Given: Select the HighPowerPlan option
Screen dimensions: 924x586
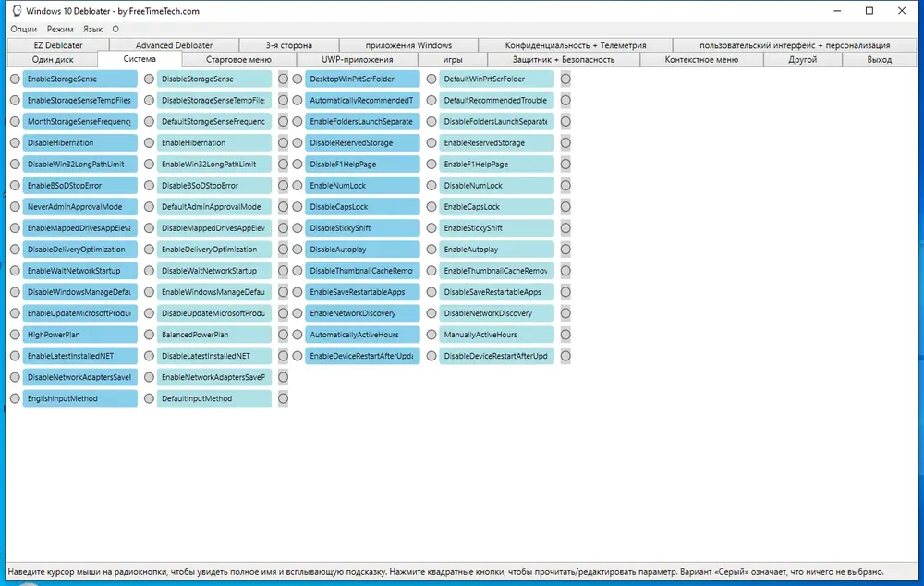Looking at the screenshot, I should tap(15, 335).
